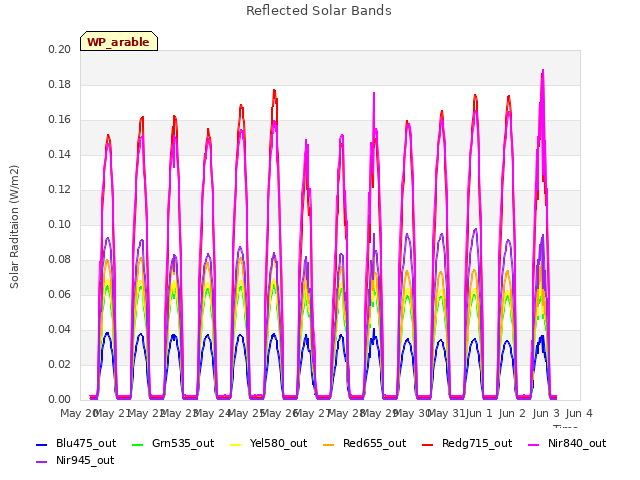Screen dimensions: 640x480
Task: Click the Jun 3 peak near 0.19
Action: 542,71
